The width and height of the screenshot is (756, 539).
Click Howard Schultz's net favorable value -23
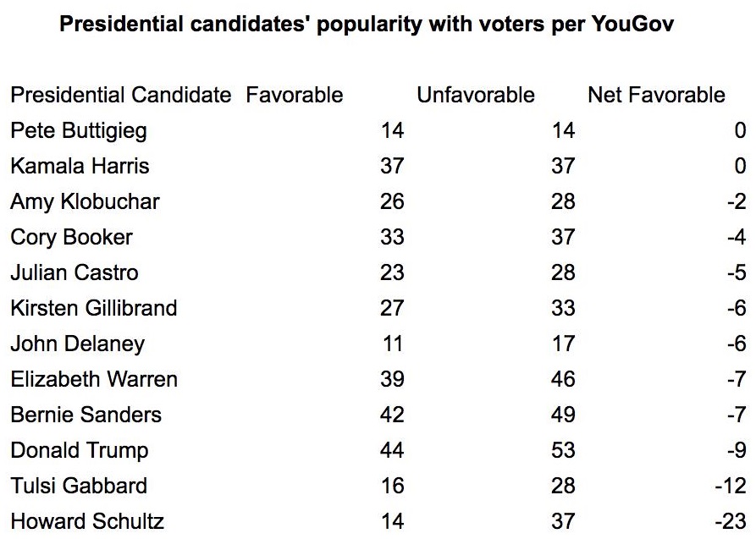pyautogui.click(x=732, y=521)
